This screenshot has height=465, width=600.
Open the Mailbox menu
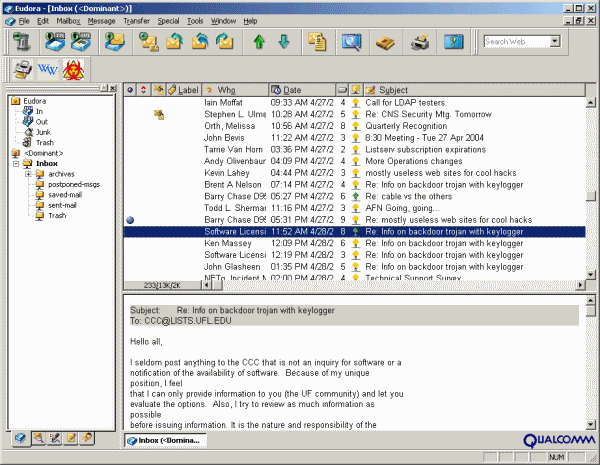pyautogui.click(x=68, y=21)
